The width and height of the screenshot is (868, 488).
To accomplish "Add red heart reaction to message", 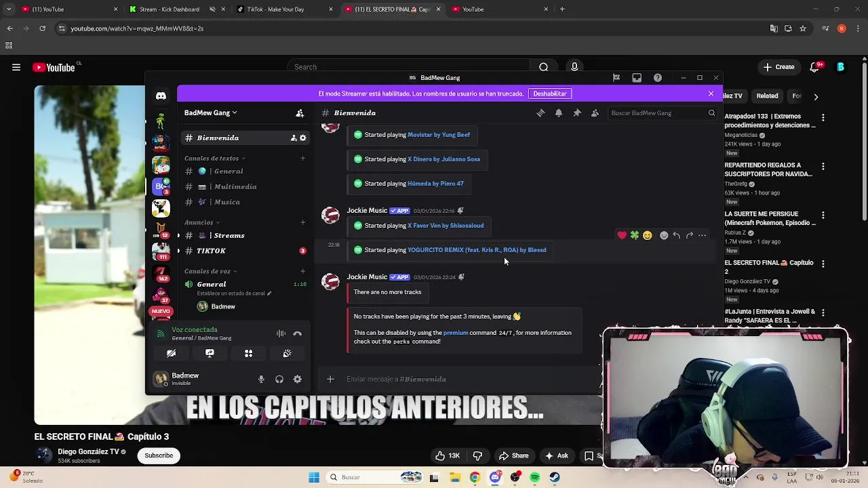I will [x=622, y=235].
